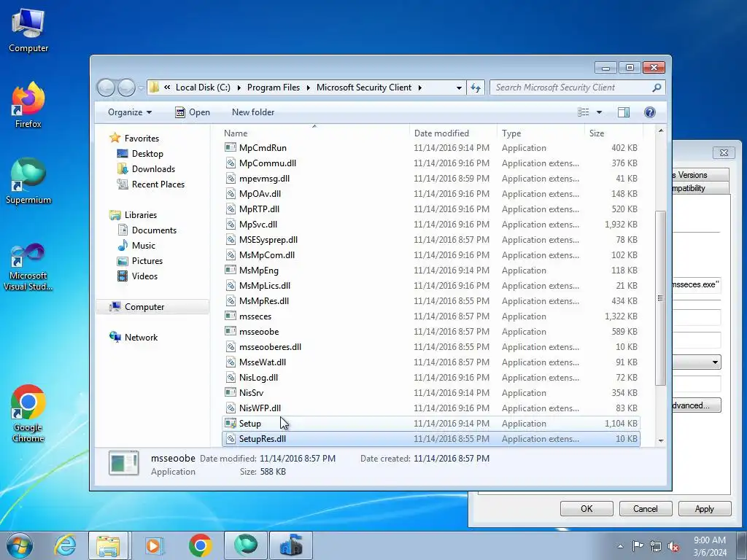747x560 pixels.
Task: Select the NisLog.dll file
Action: click(x=431, y=378)
